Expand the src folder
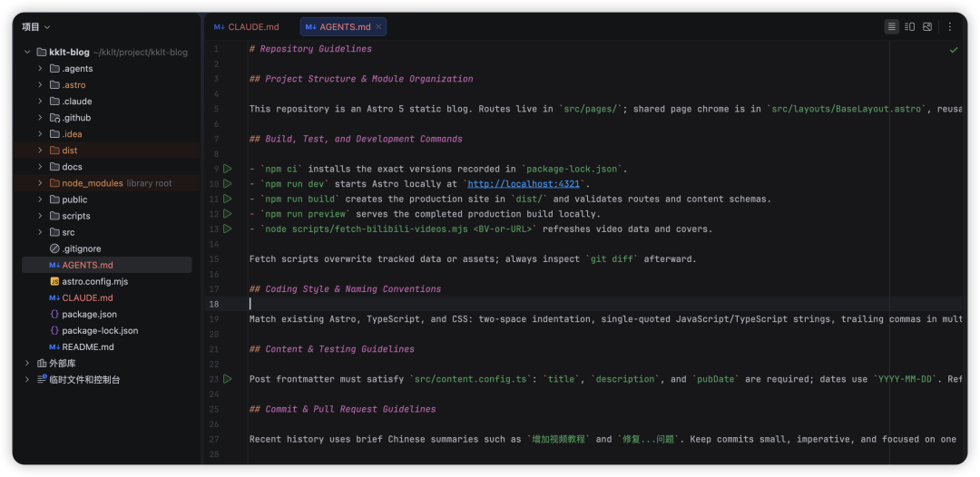 (40, 232)
